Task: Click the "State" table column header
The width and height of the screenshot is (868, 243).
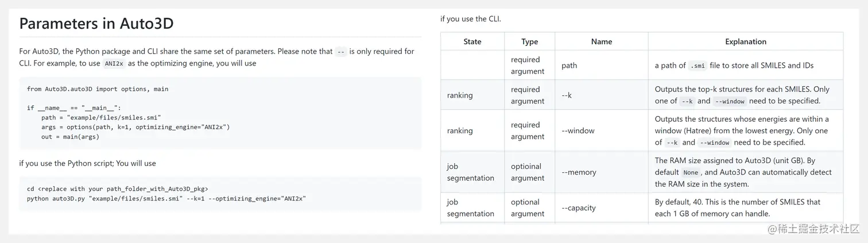Action: (472, 41)
